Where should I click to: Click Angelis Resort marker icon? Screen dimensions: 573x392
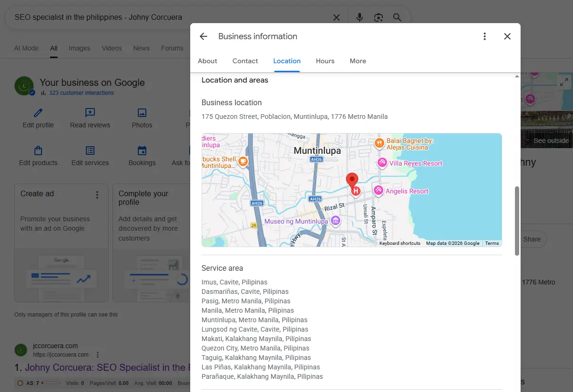click(378, 191)
